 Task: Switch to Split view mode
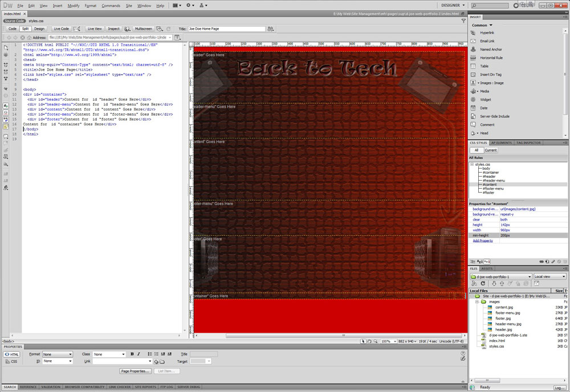point(25,28)
